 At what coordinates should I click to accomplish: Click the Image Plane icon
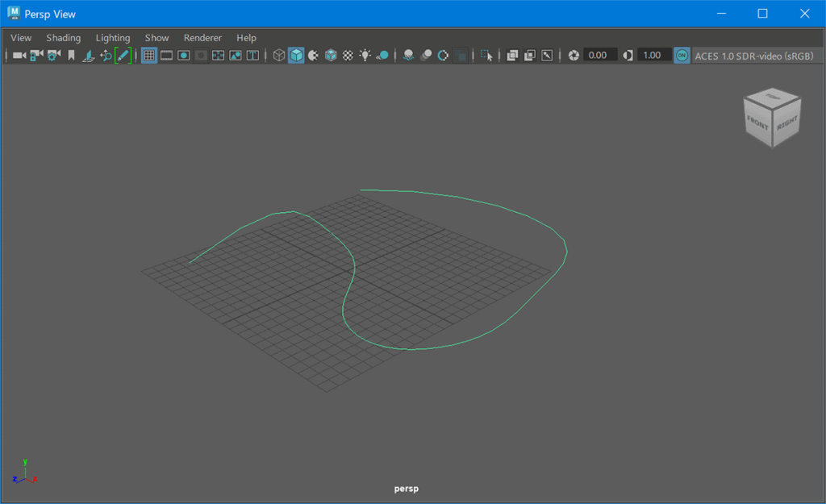click(89, 56)
